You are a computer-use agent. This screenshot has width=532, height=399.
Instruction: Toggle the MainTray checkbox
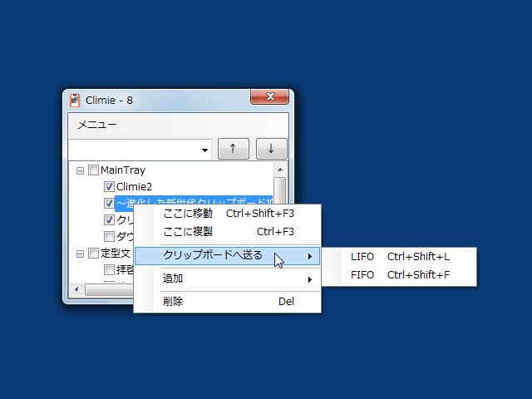point(93,170)
